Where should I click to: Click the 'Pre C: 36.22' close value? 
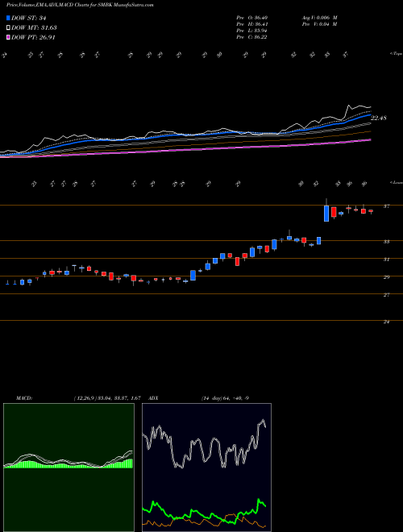click(x=251, y=37)
